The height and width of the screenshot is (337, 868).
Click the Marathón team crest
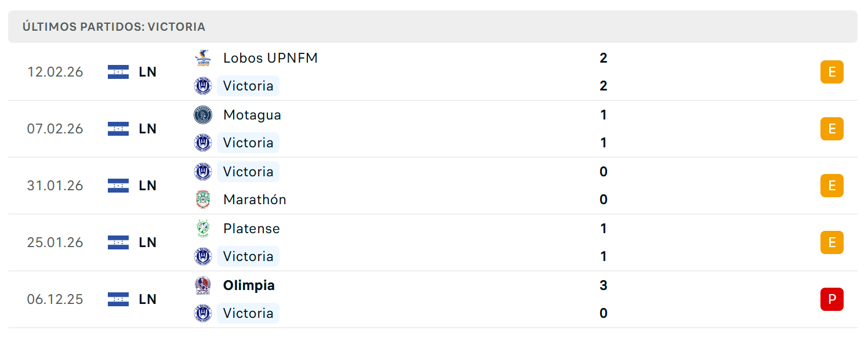pos(202,200)
